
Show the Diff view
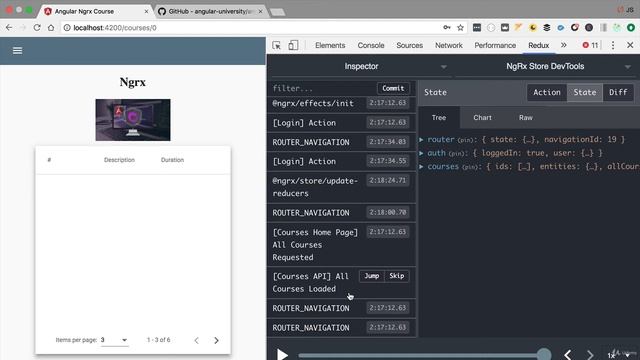pos(618,92)
